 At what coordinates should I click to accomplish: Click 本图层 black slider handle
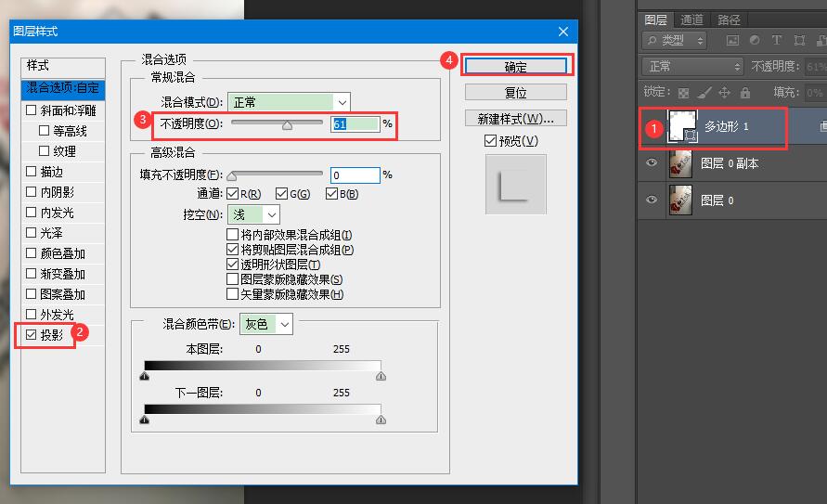tap(145, 376)
